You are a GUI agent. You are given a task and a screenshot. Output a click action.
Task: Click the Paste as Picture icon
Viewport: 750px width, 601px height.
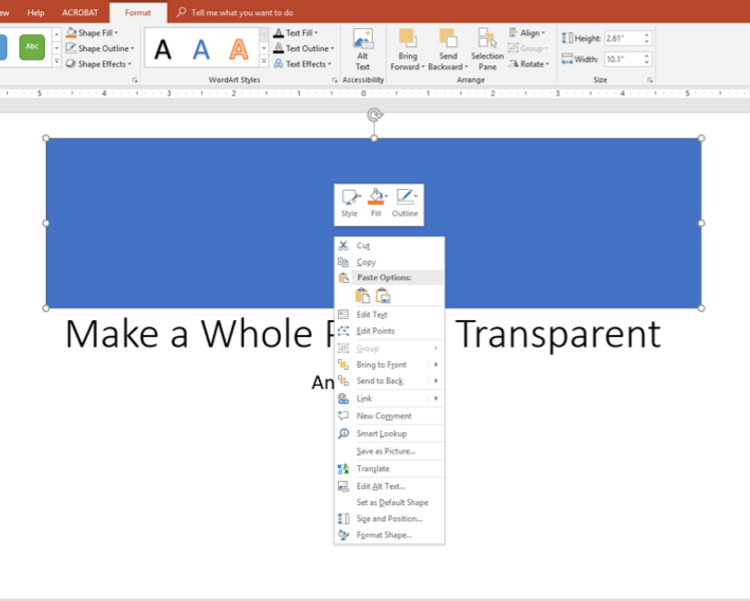pyautogui.click(x=383, y=296)
